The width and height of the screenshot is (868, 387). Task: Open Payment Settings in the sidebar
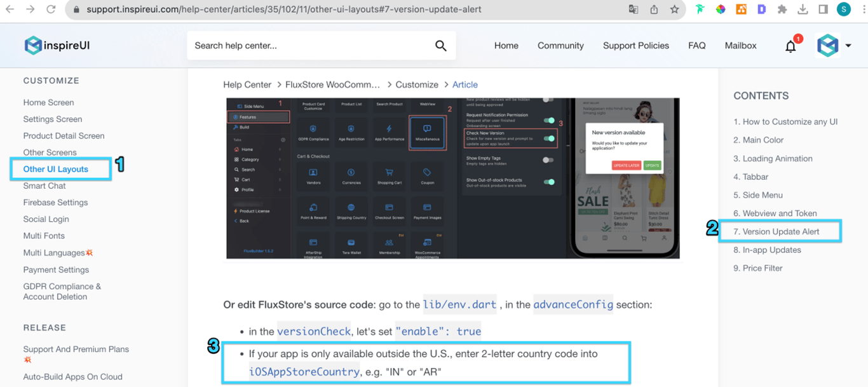pos(56,269)
